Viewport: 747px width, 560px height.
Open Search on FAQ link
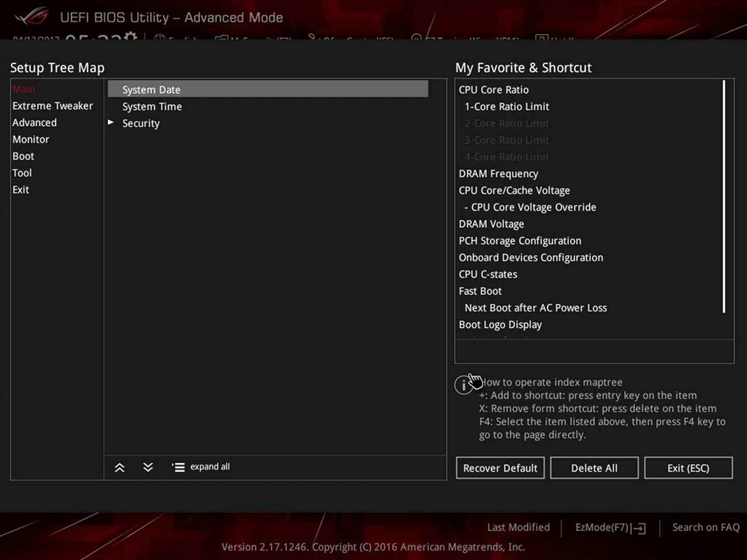[x=706, y=527]
